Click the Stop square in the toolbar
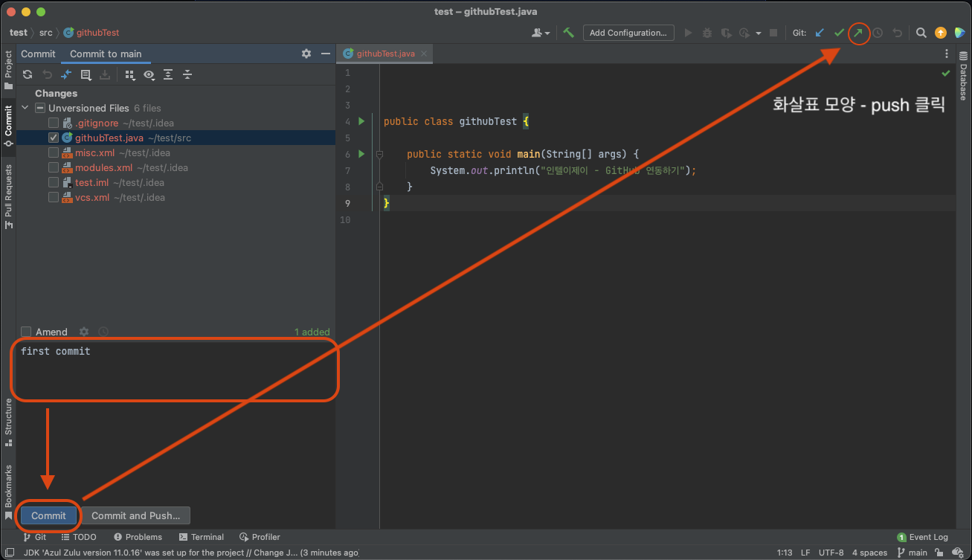This screenshot has width=972, height=560. point(773,33)
